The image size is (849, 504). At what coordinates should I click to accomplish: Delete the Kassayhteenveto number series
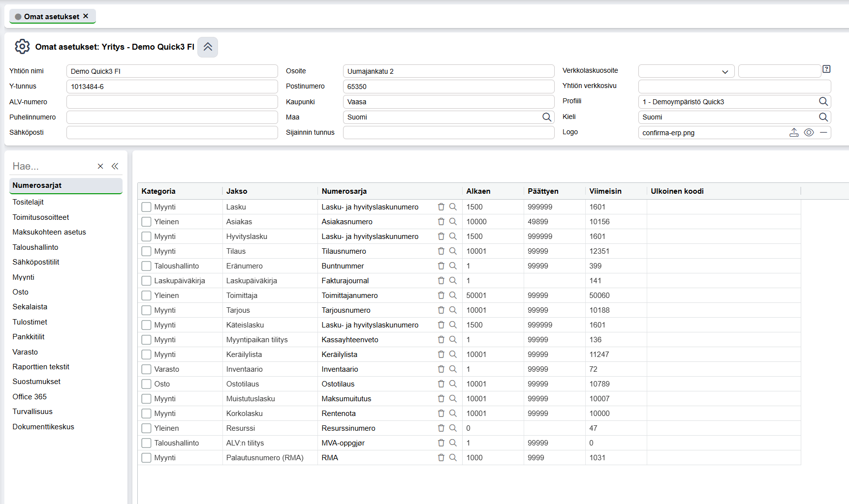point(441,340)
